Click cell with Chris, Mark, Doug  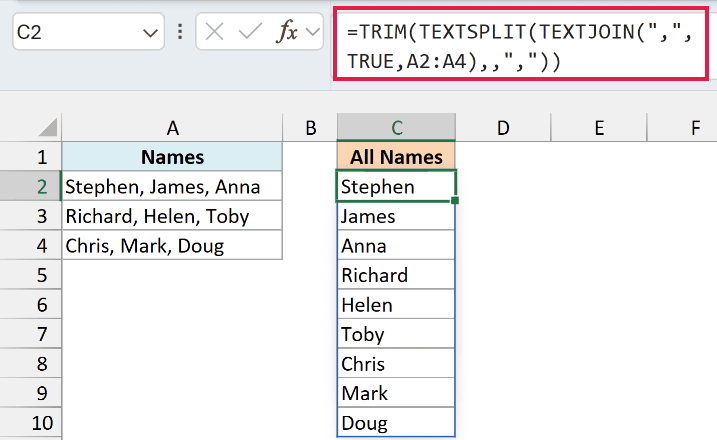click(x=172, y=246)
